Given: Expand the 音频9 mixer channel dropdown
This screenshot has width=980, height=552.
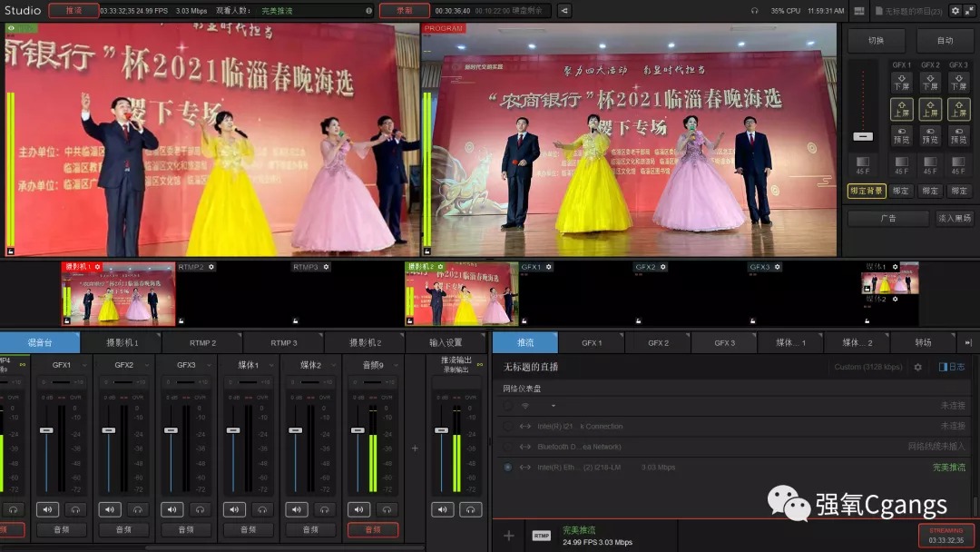Looking at the screenshot, I should coord(396,365).
